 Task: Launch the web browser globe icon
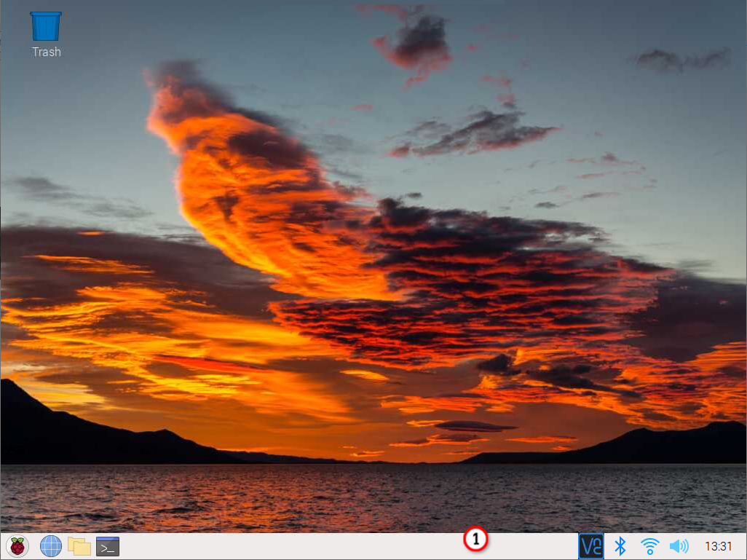coord(50,546)
